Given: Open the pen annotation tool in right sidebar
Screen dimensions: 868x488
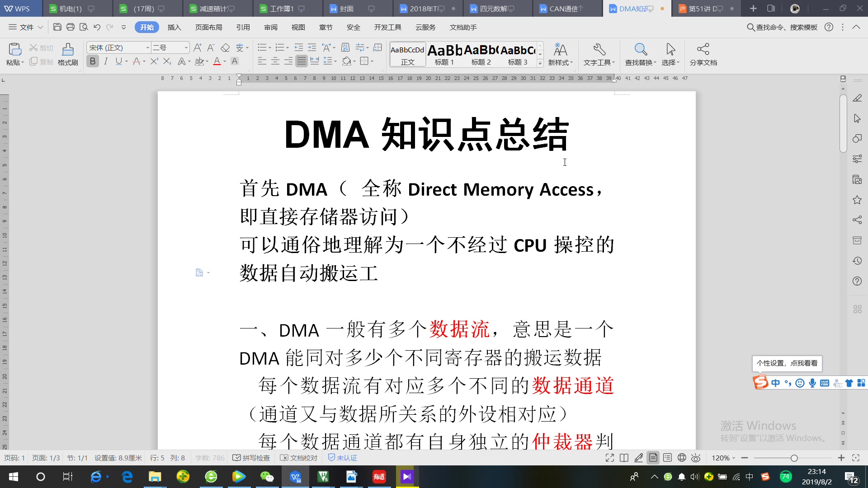Looking at the screenshot, I should 857,98.
